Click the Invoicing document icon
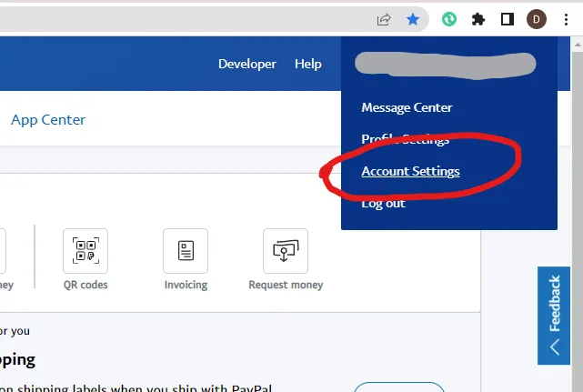The image size is (583, 392). click(186, 251)
